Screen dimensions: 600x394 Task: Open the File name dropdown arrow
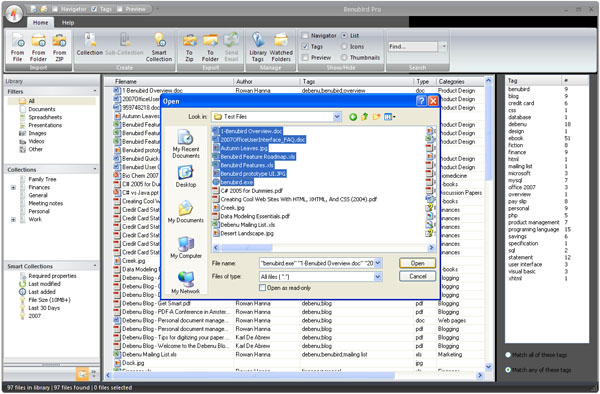click(378, 263)
